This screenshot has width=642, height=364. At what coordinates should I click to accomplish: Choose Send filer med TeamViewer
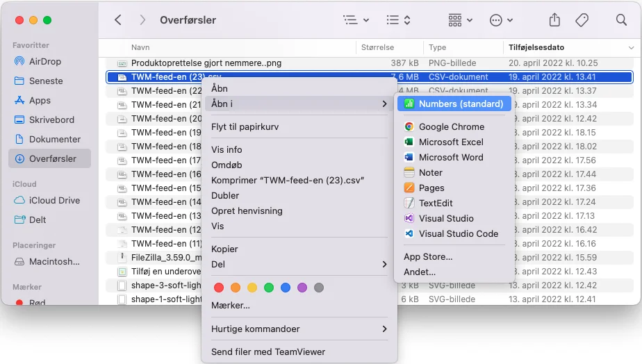[x=299, y=351]
